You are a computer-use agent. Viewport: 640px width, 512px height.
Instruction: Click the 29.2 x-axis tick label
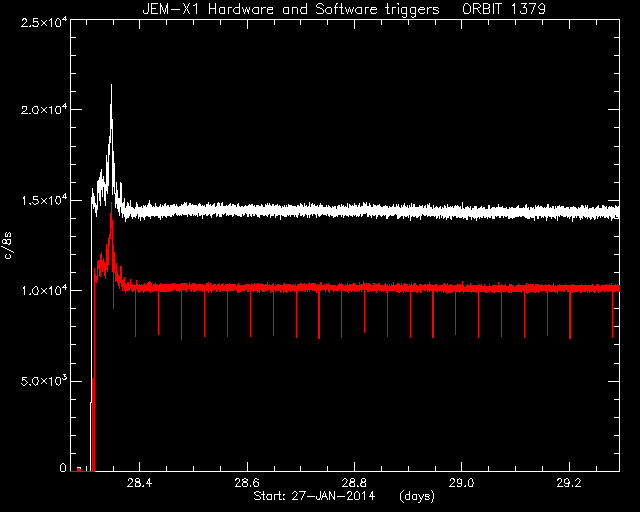tap(569, 483)
